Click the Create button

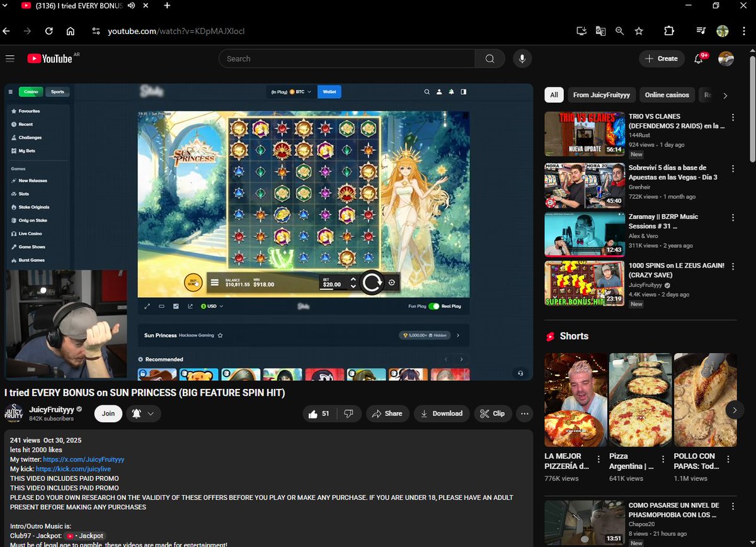pyautogui.click(x=661, y=59)
